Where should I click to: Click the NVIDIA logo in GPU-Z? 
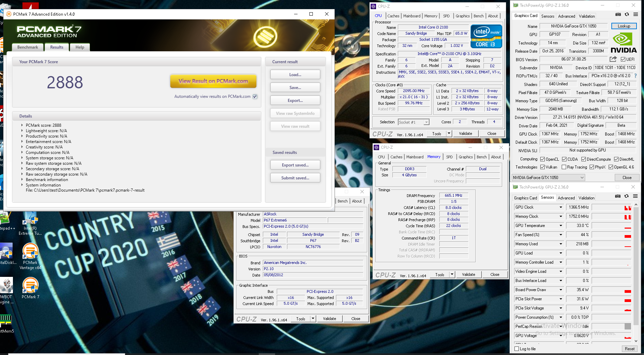pyautogui.click(x=624, y=43)
